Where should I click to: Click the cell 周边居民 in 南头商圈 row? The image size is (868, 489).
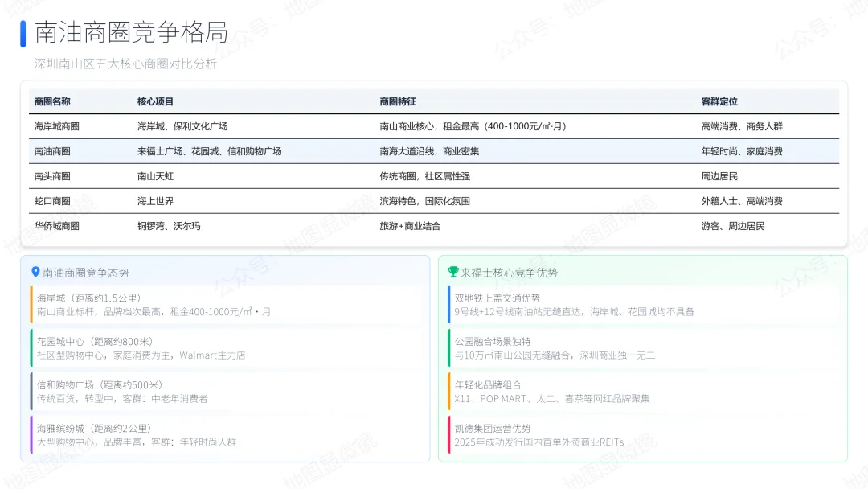coord(719,176)
